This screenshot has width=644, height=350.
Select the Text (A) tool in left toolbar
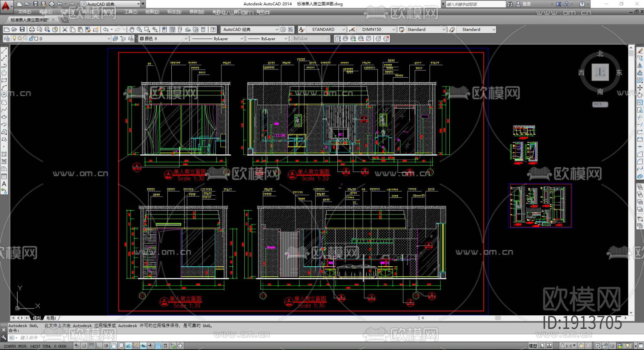click(4, 184)
